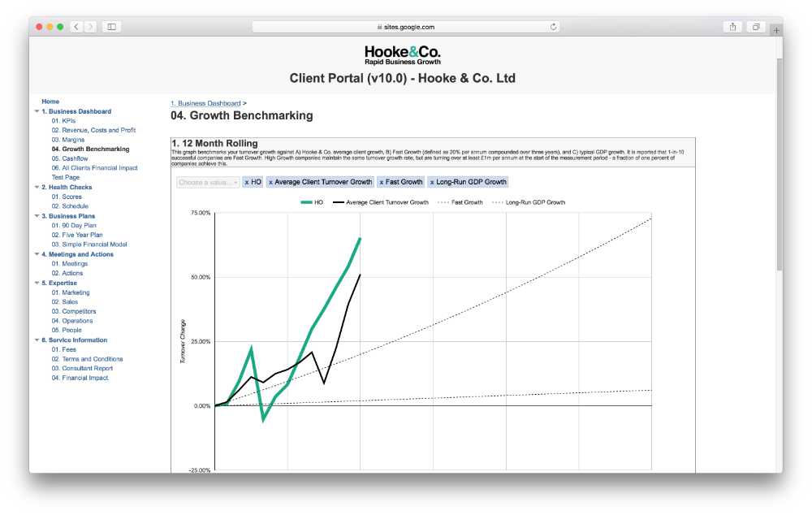
Task: Remove the HO filter chip x
Action: pos(247,183)
